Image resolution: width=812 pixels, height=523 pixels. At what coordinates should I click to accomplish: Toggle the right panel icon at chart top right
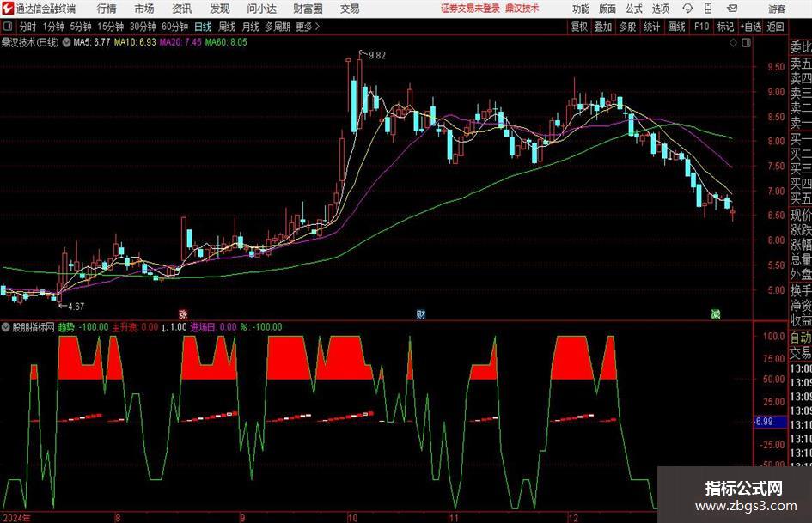click(746, 43)
